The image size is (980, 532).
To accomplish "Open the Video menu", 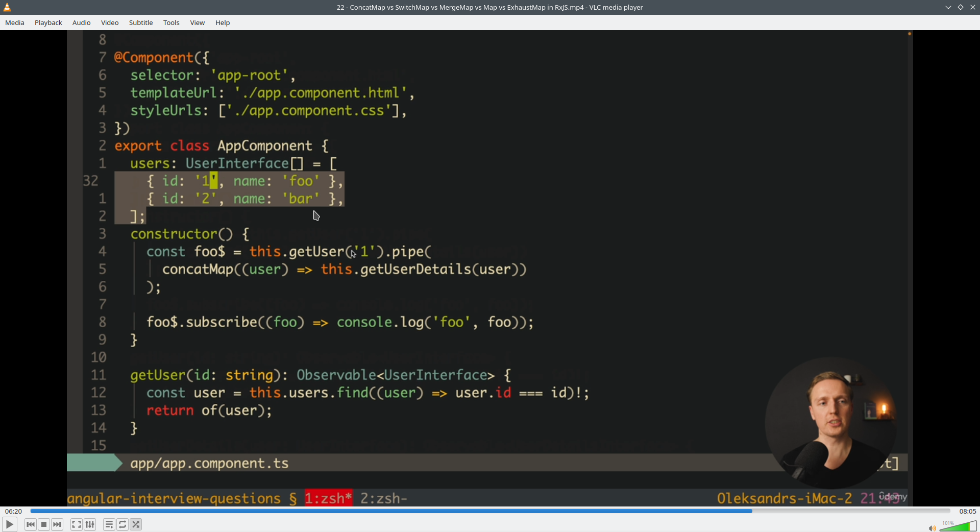I will tap(110, 22).
